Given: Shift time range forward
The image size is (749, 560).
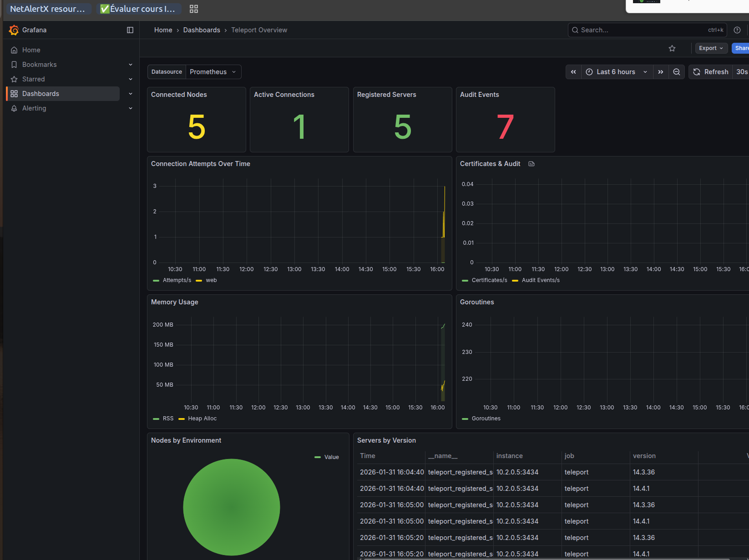Looking at the screenshot, I should tap(661, 72).
